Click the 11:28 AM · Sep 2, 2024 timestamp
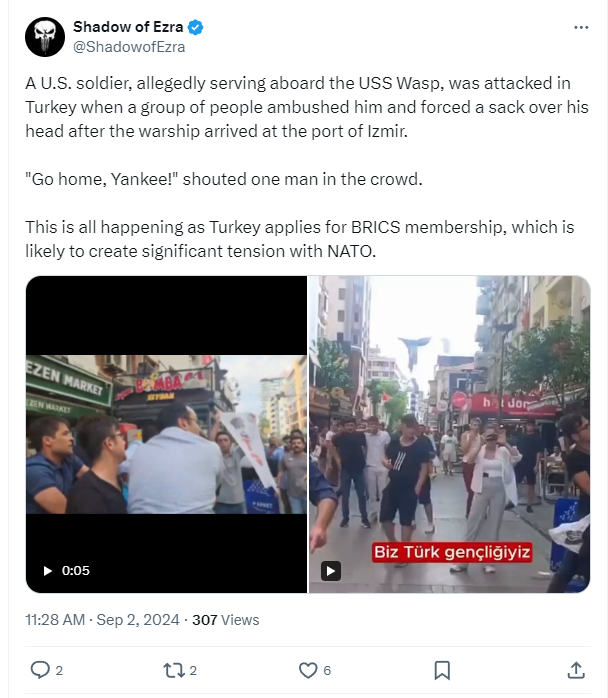 (x=102, y=620)
